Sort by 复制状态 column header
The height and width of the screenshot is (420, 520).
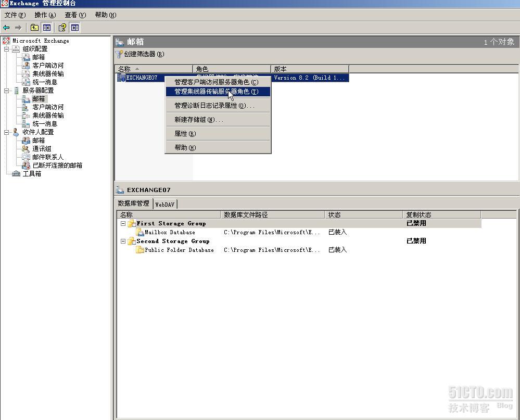click(442, 215)
